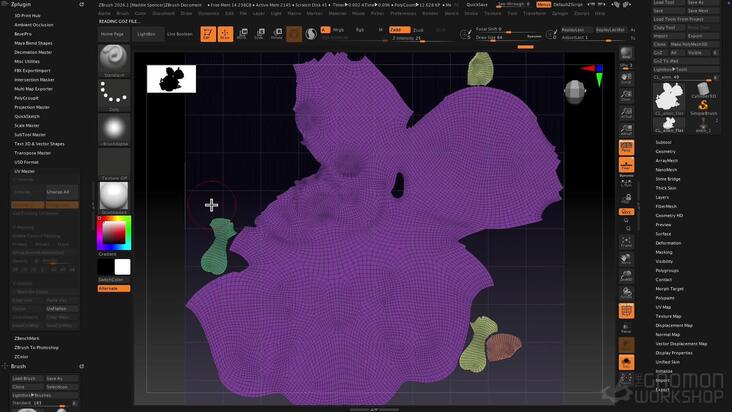Open the Texture Off picker
This screenshot has width=732, height=412.
pos(114,164)
